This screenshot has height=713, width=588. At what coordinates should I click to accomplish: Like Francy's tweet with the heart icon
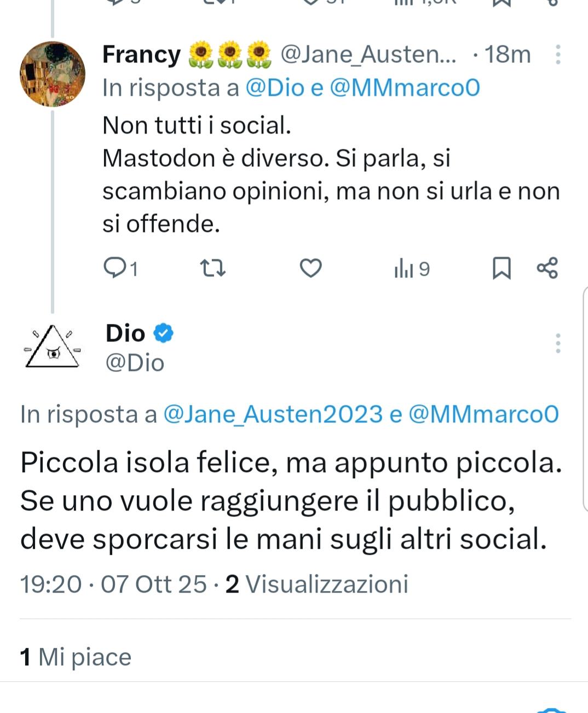point(310,268)
